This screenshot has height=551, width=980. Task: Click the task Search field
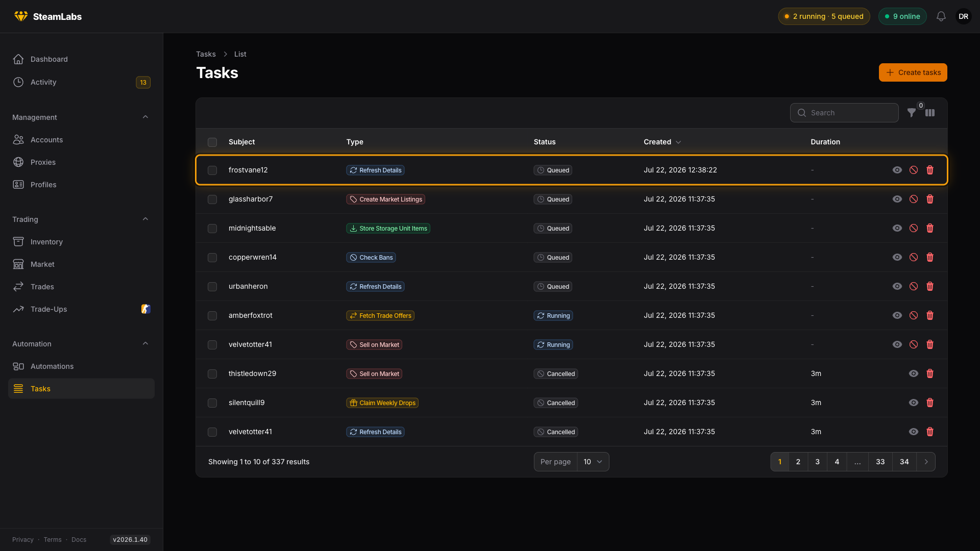pyautogui.click(x=844, y=113)
